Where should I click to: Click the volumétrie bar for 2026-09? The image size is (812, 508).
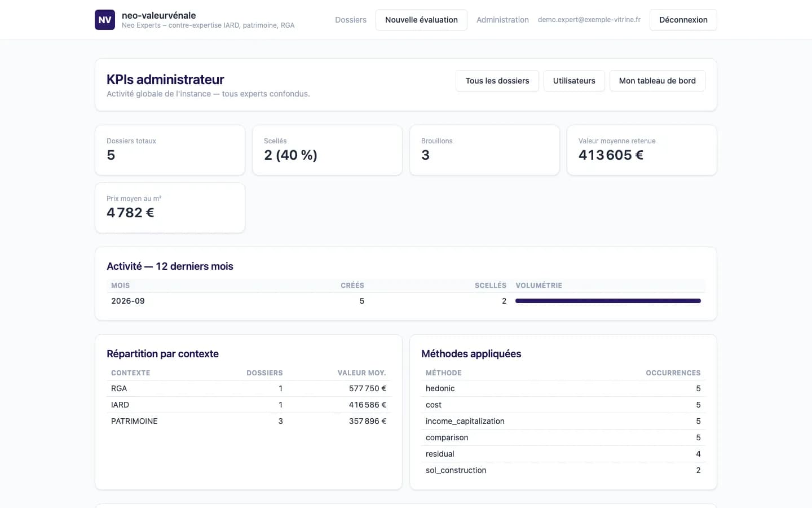[x=608, y=301]
